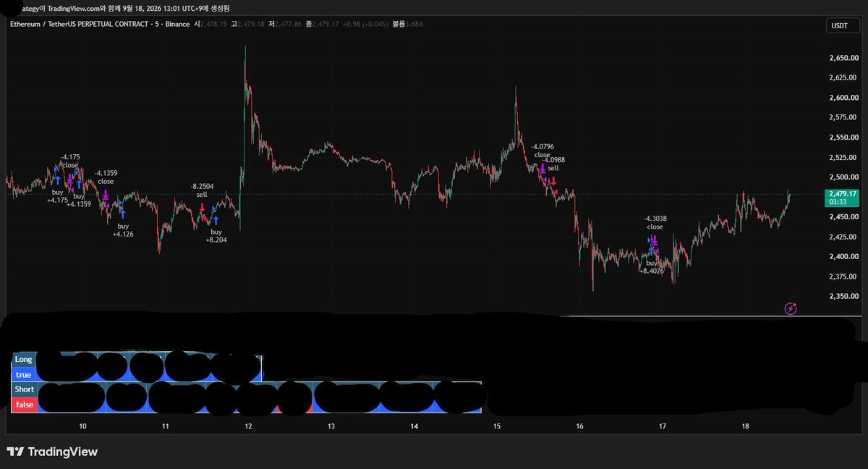Screen dimensions: 868x469
Task: Click the Short cell in the table
Action: (x=25, y=389)
